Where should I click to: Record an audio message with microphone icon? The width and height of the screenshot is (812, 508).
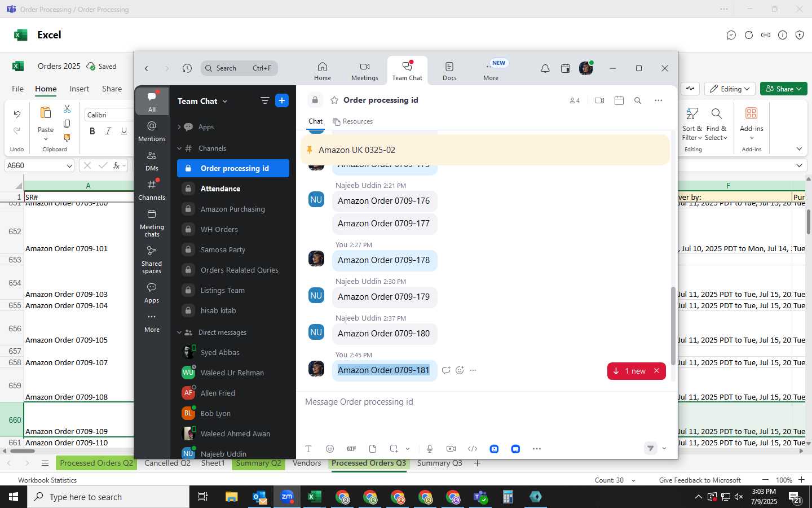tap(430, 449)
